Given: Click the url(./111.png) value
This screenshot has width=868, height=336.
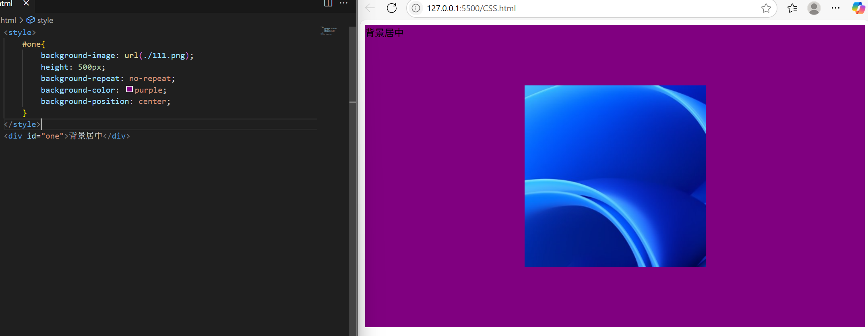Looking at the screenshot, I should click(157, 56).
